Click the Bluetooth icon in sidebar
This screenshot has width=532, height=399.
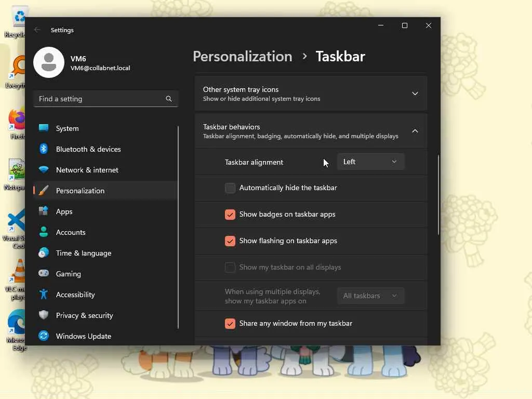(x=44, y=149)
